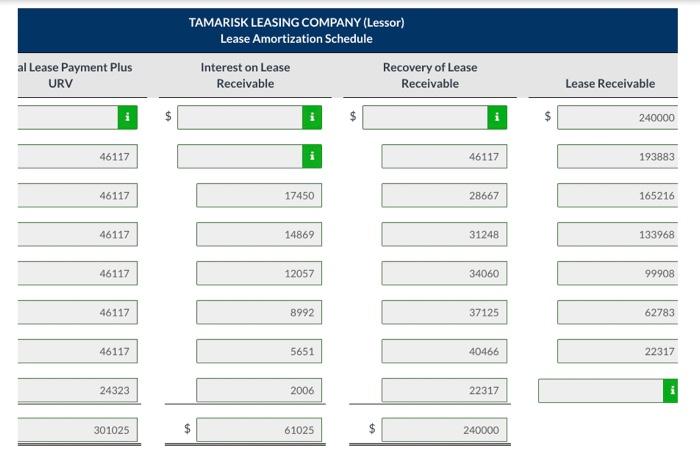The height and width of the screenshot is (459, 700).
Task: Click the Tamarisk Leasing Company (Lessor) title
Action: (296, 22)
